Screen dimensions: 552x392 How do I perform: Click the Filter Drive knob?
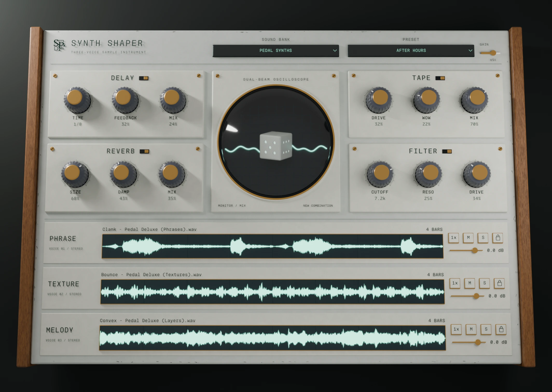pyautogui.click(x=477, y=174)
